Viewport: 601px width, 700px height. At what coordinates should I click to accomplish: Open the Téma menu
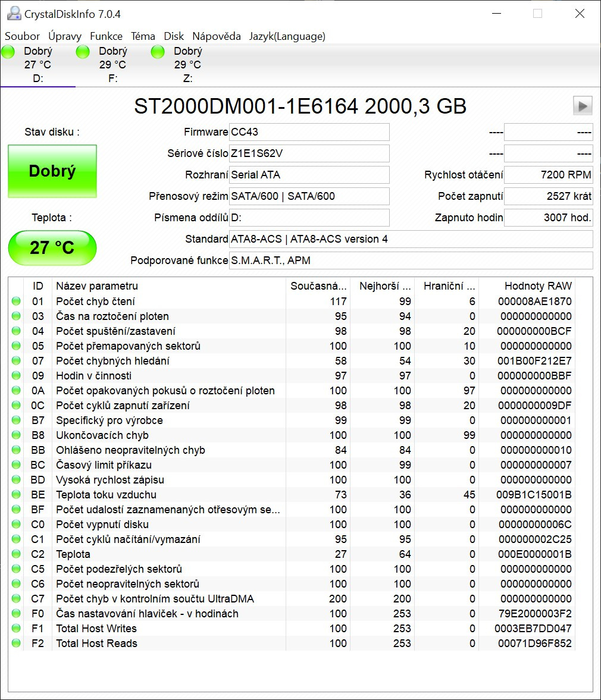[x=143, y=36]
